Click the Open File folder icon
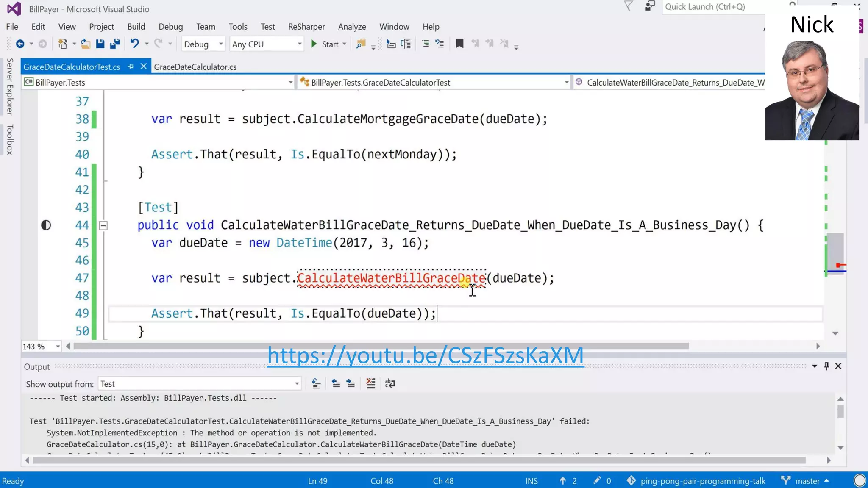The image size is (868, 488). point(86,44)
